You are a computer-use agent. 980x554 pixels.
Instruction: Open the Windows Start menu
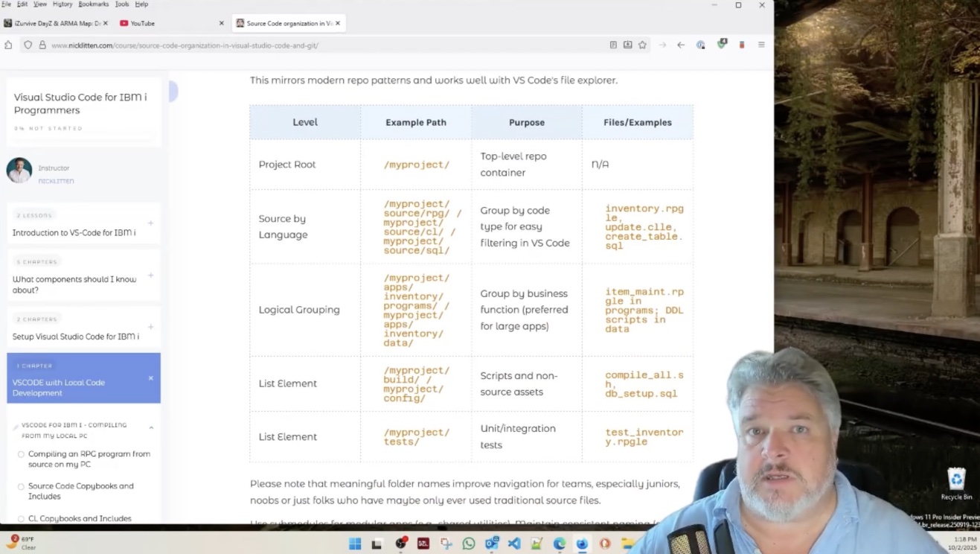(355, 544)
